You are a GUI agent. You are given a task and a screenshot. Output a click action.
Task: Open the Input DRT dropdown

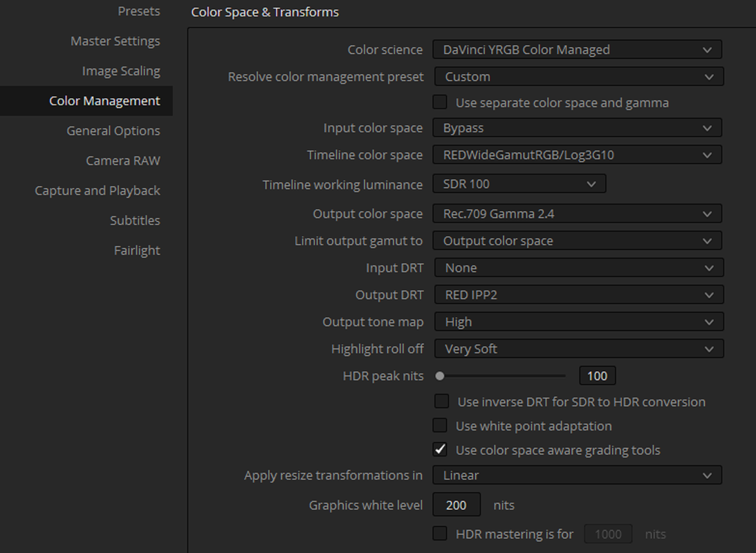click(579, 268)
